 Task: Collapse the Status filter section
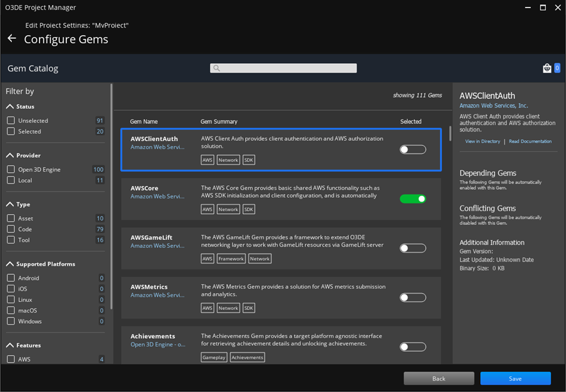point(11,106)
